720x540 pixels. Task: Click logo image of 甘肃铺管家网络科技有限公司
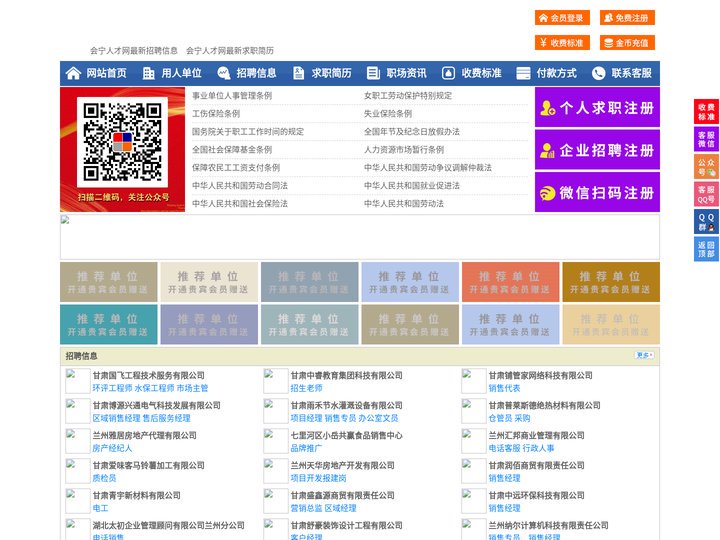click(473, 381)
